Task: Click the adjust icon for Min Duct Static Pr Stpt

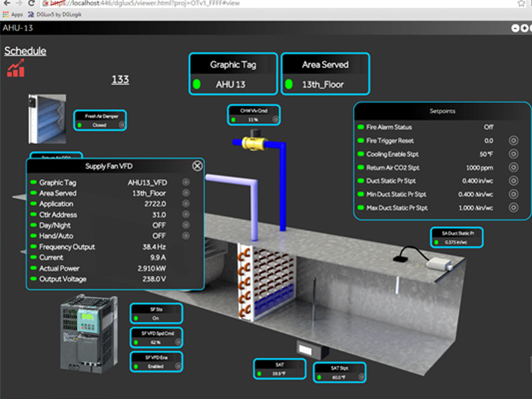Action: coord(513,194)
